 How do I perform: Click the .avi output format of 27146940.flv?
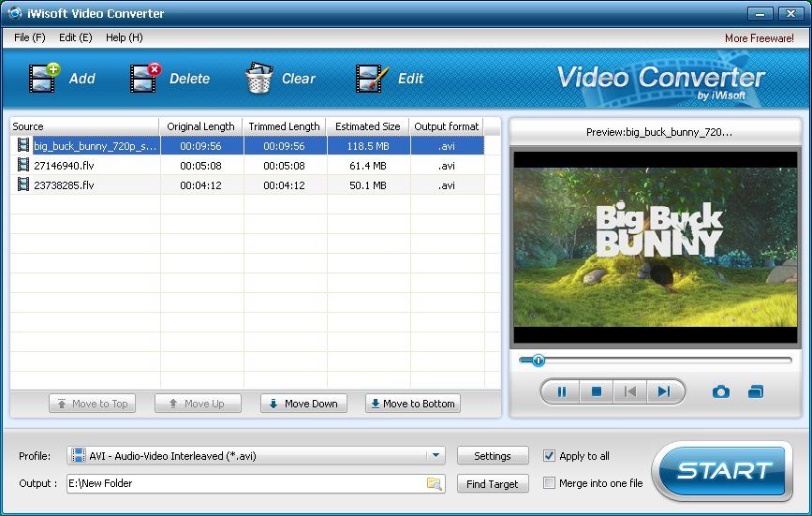[447, 166]
